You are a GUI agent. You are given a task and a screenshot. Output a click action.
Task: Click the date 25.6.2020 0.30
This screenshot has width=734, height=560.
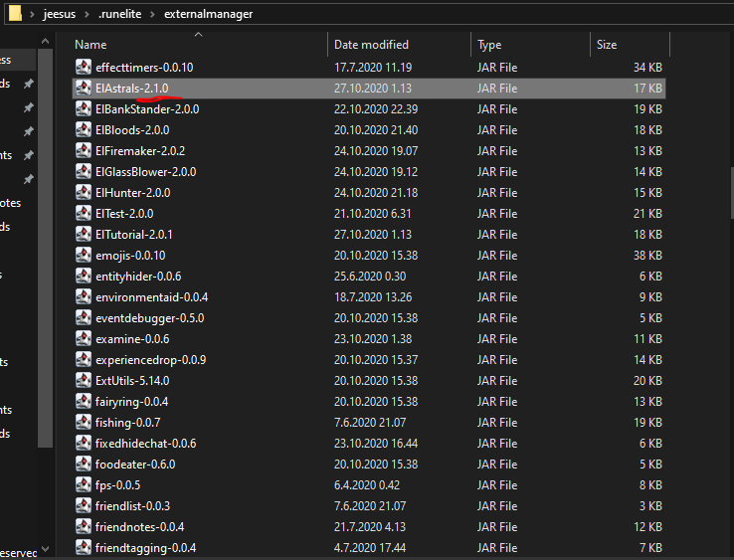(370, 277)
